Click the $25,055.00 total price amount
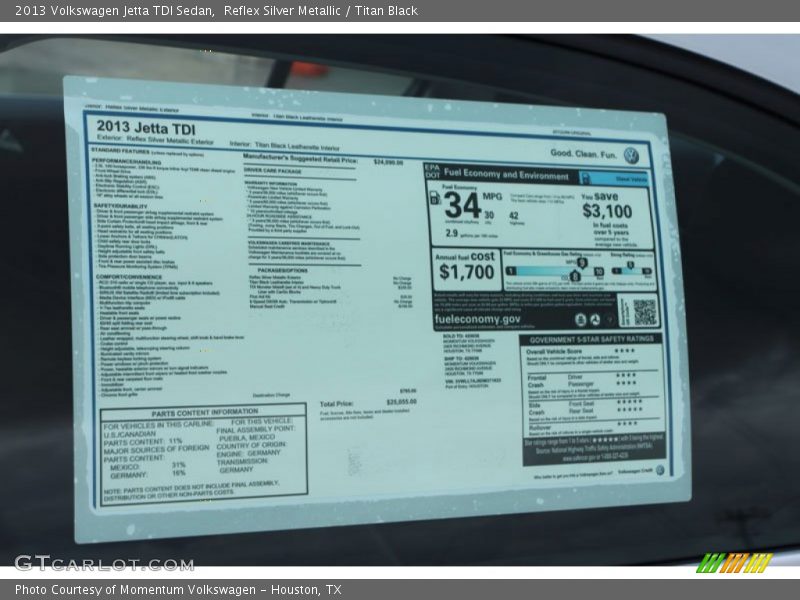Image resolution: width=800 pixels, height=600 pixels. click(402, 402)
